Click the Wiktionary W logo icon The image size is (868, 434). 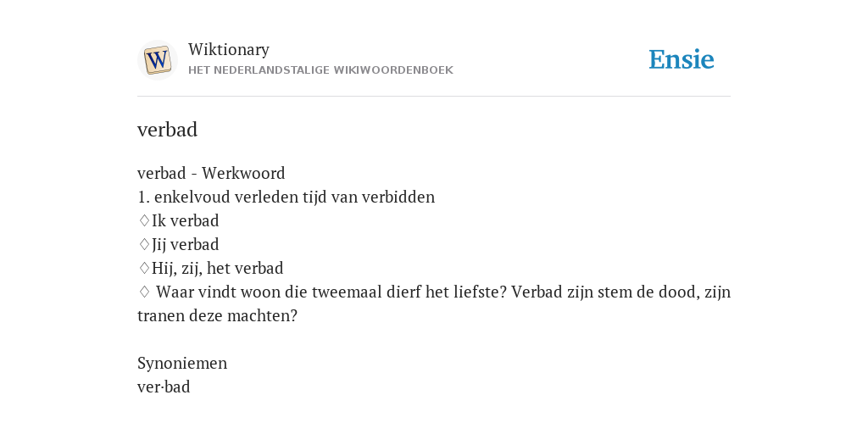(x=157, y=60)
